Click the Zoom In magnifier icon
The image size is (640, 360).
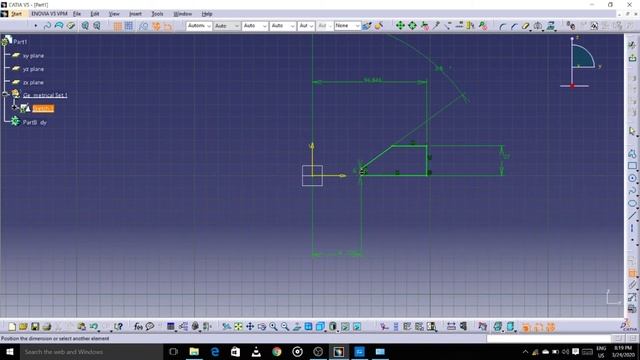(x=273, y=327)
